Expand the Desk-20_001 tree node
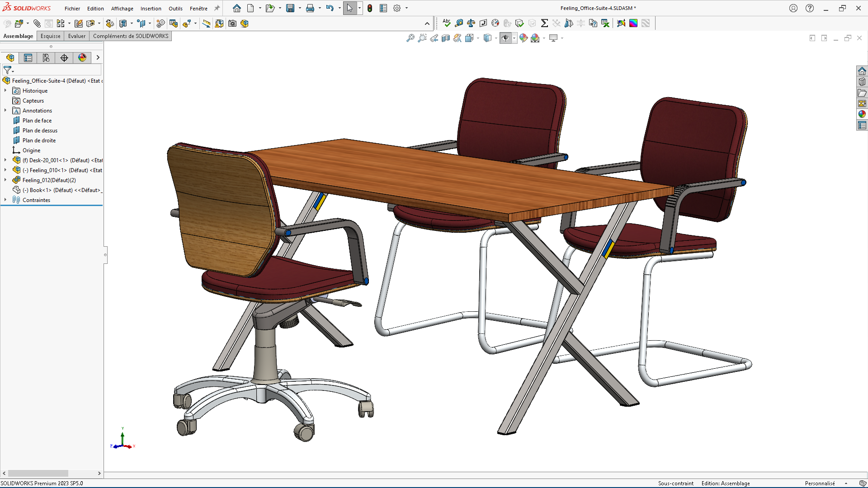This screenshot has width=868, height=488. point(5,160)
